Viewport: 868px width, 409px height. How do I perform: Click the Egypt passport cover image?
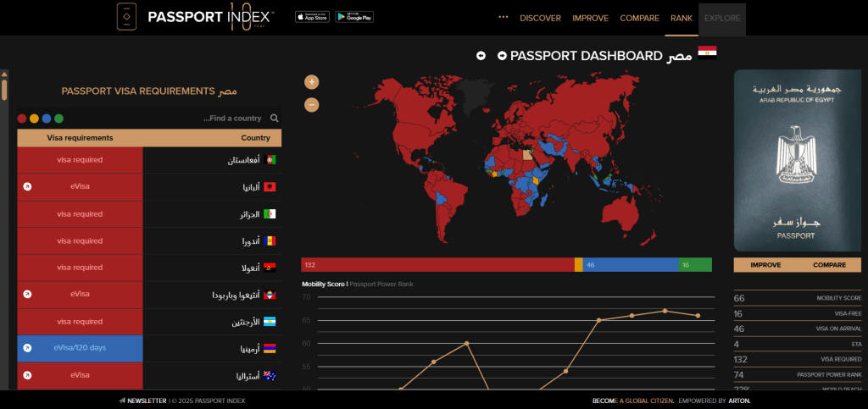pyautogui.click(x=798, y=161)
